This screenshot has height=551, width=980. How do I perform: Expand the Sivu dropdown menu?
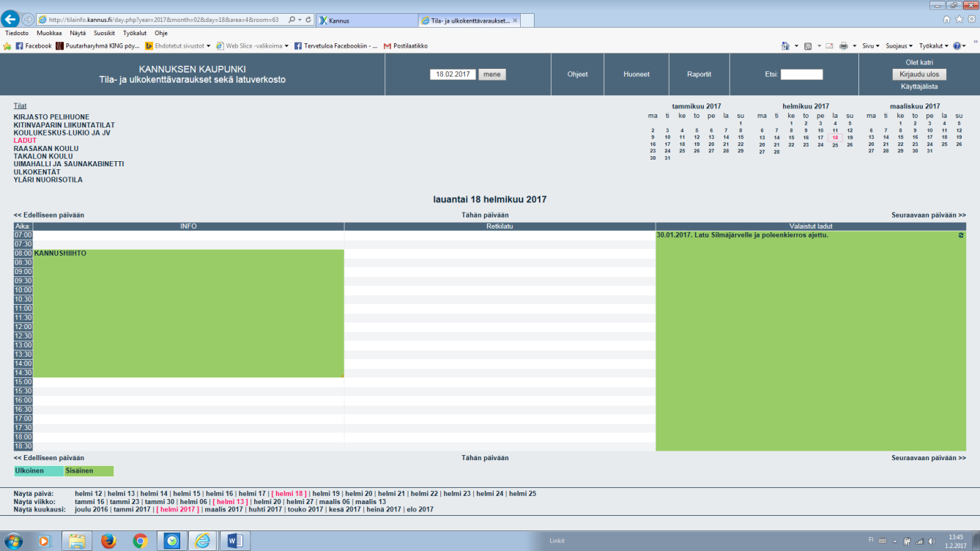pos(871,45)
